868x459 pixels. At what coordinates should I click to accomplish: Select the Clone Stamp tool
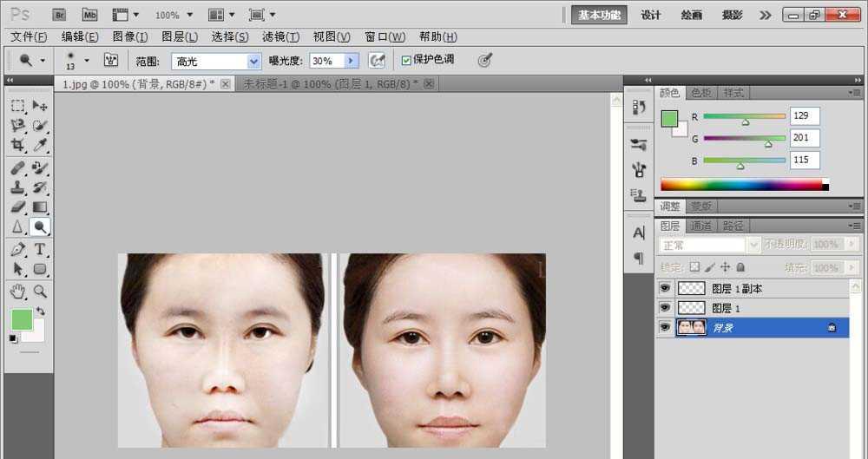[x=17, y=187]
